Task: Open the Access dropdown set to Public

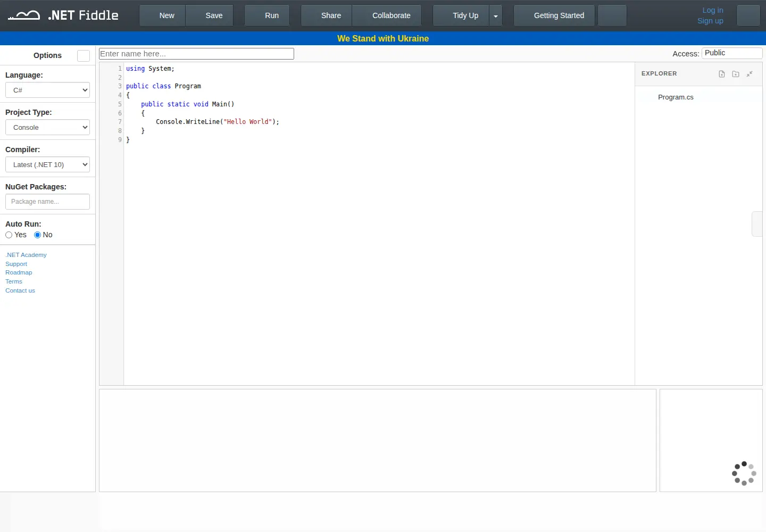Action: (x=732, y=53)
